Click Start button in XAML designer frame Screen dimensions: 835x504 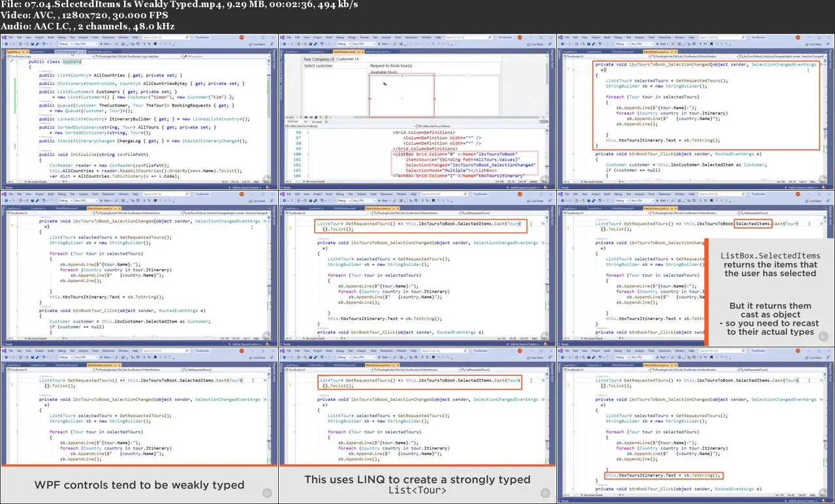pyautogui.click(x=384, y=44)
